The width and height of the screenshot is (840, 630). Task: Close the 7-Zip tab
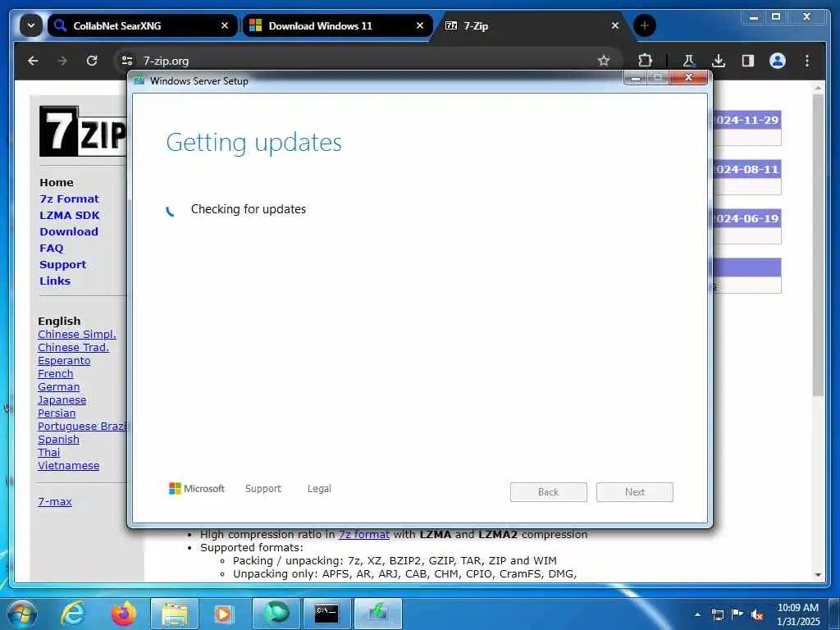tap(615, 25)
